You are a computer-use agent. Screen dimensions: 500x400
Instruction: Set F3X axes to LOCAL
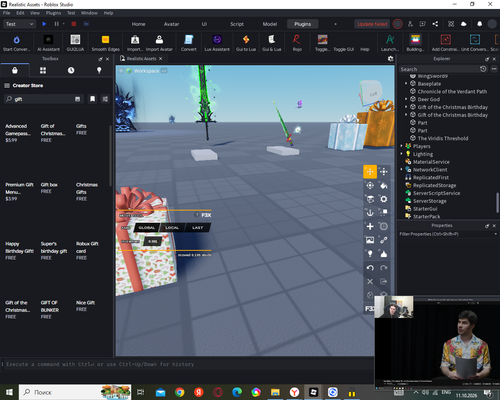tap(172, 228)
